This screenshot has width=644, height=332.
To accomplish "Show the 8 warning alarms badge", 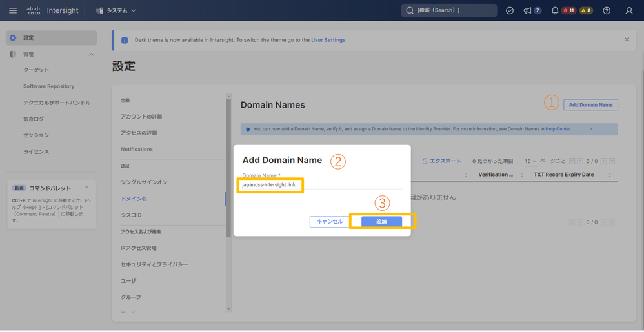I will (x=586, y=11).
